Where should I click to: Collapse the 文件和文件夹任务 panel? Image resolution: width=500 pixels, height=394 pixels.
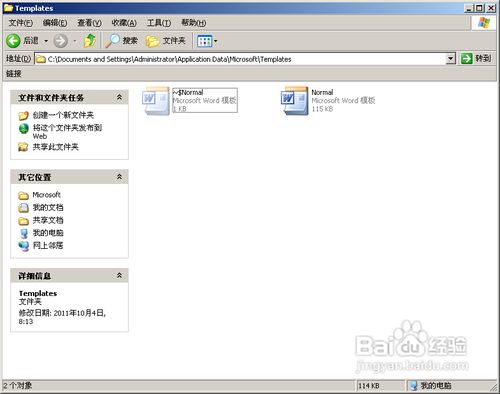point(119,97)
